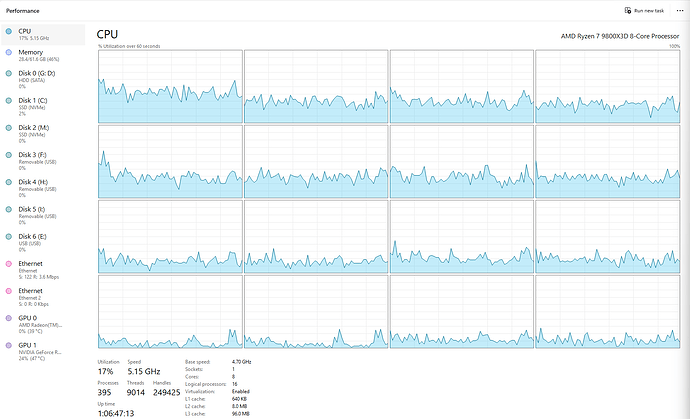Click the Performance page title
The image size is (690, 419).
[x=22, y=11]
